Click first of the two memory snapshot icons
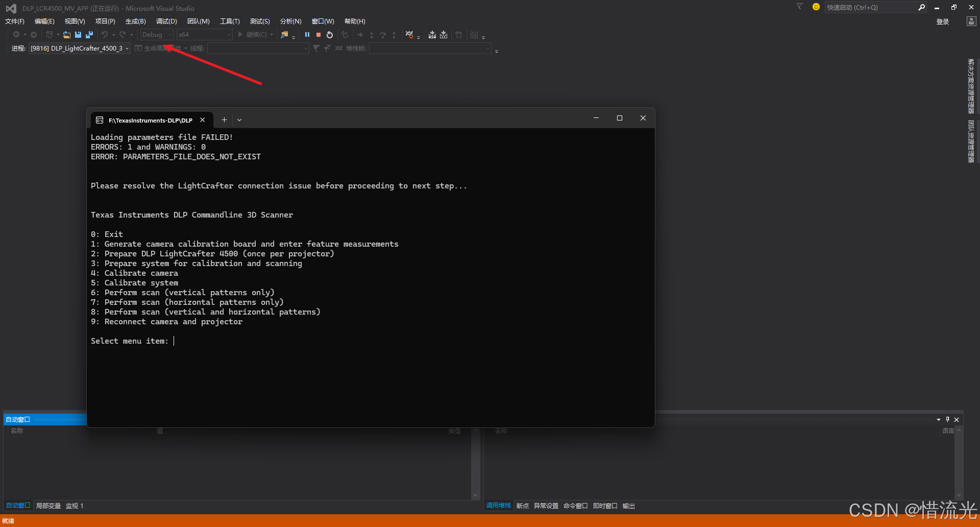The width and height of the screenshot is (980, 527). pos(432,35)
